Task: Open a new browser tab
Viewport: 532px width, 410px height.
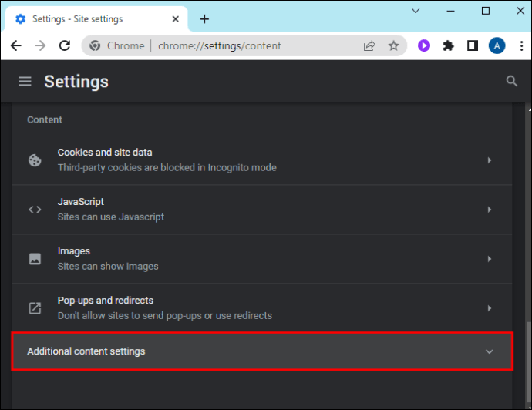Action: coord(204,18)
